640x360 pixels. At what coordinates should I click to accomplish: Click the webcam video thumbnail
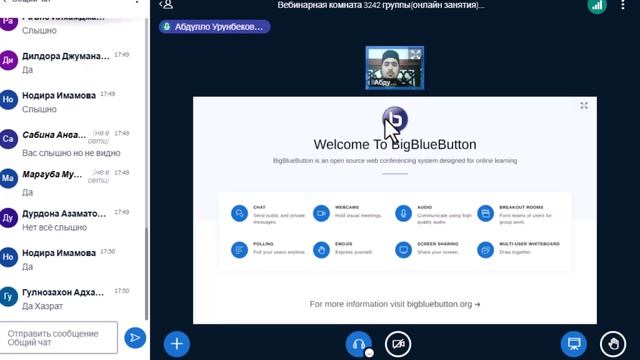[394, 68]
